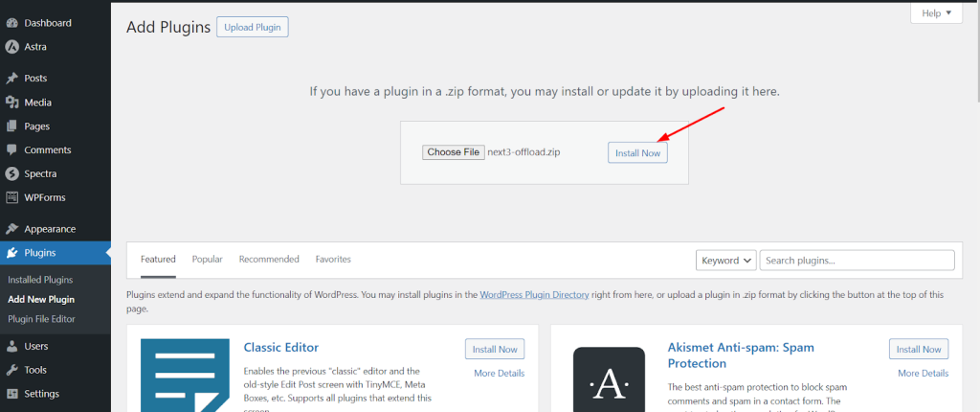Open the Settings menu label
The height and width of the screenshot is (412, 980).
pyautogui.click(x=42, y=394)
